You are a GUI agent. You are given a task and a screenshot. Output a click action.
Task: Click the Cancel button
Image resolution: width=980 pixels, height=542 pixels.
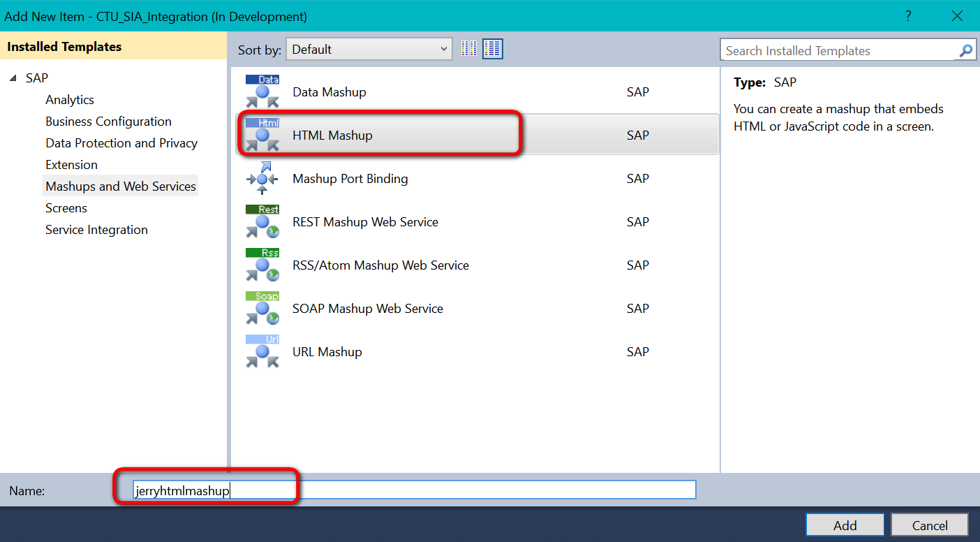coord(930,525)
